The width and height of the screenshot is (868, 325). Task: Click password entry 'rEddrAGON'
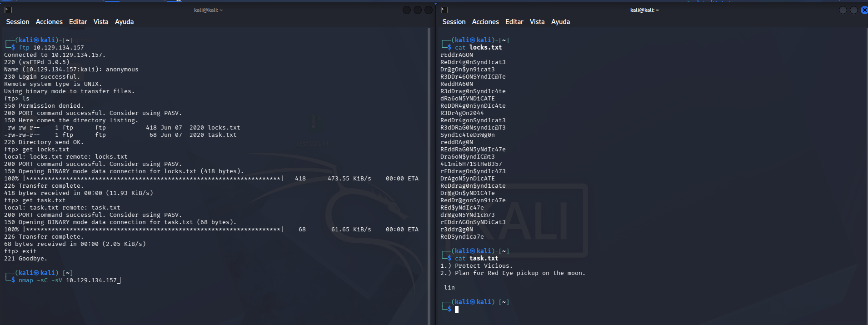pos(457,55)
